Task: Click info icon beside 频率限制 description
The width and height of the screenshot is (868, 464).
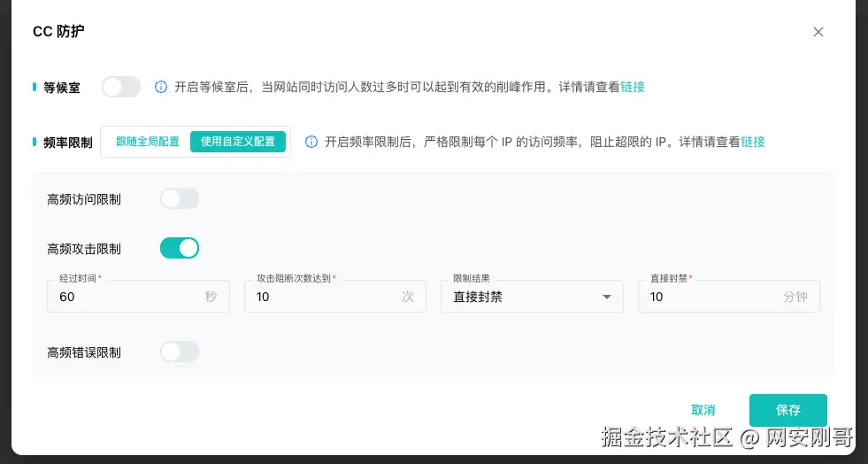Action: pos(311,142)
